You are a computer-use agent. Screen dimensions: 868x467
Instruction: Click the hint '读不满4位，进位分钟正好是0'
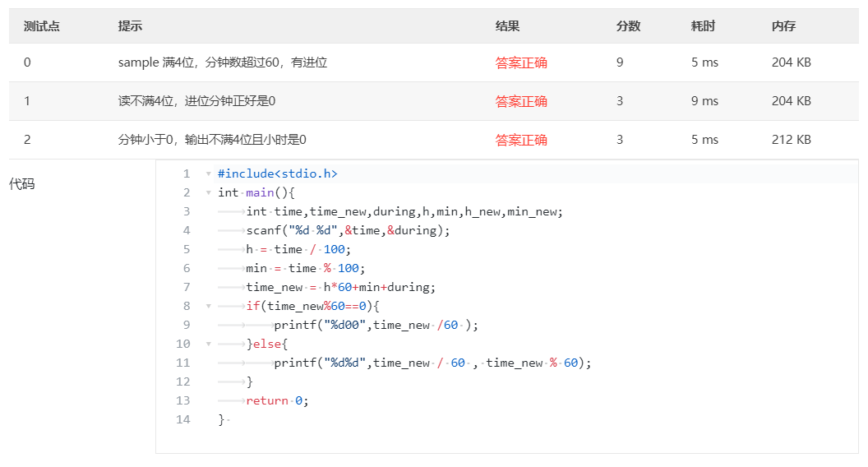coord(196,101)
